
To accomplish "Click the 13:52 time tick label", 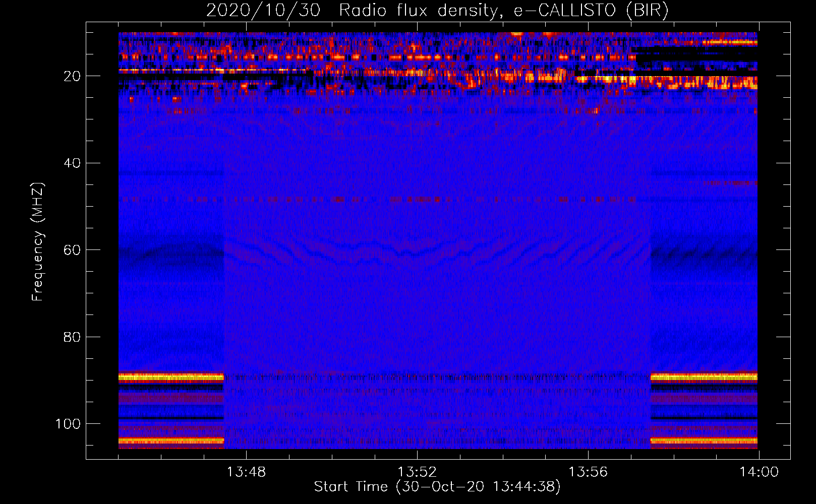I will (417, 472).
